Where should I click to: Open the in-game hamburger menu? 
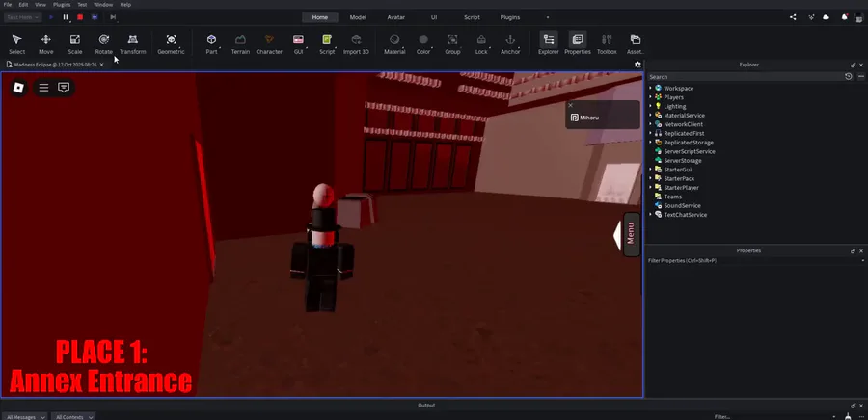(43, 88)
